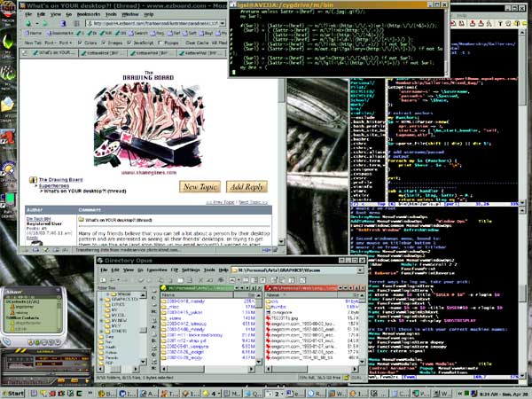The width and height of the screenshot is (532, 399).
Task: Toggle the Images checkbox in Mozilla
Action: coord(104,43)
